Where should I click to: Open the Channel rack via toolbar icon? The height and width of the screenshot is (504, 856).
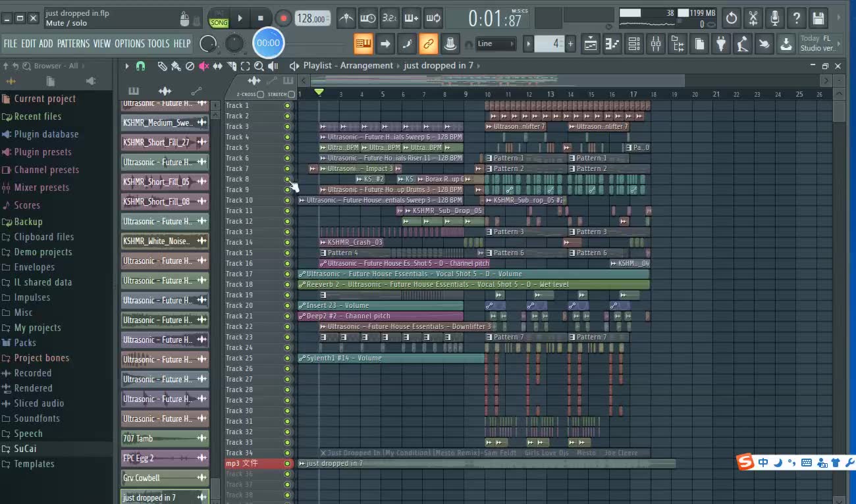pyautogui.click(x=634, y=44)
